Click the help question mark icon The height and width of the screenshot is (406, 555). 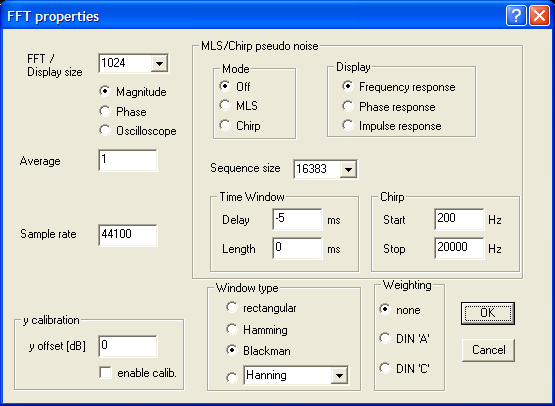516,16
